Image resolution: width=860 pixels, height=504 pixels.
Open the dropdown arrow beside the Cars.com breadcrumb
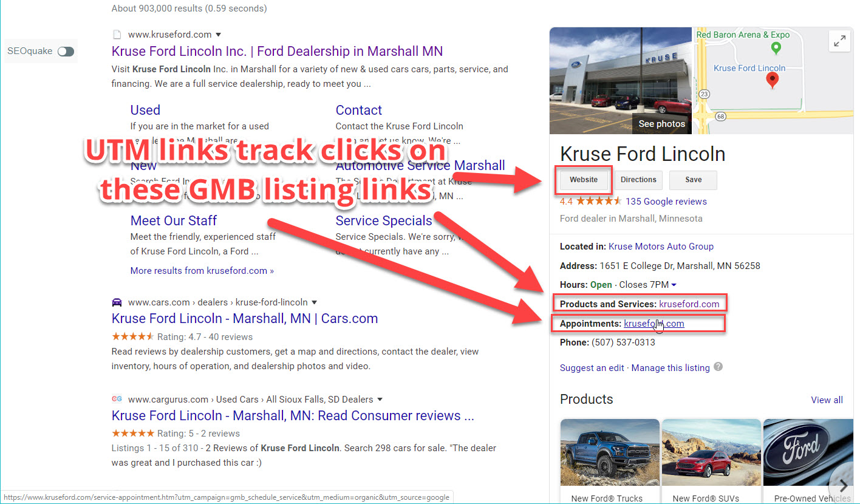315,302
